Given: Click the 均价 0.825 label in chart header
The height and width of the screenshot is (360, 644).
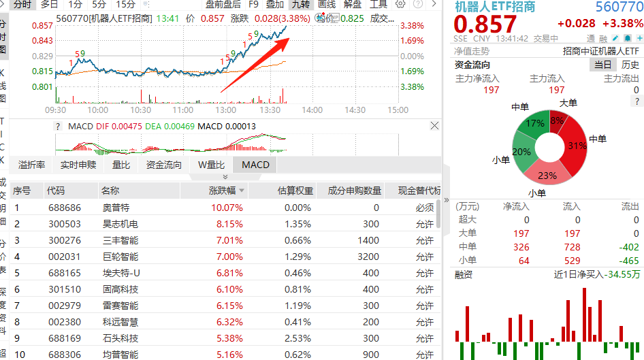Looking at the screenshot, I should pos(340,18).
